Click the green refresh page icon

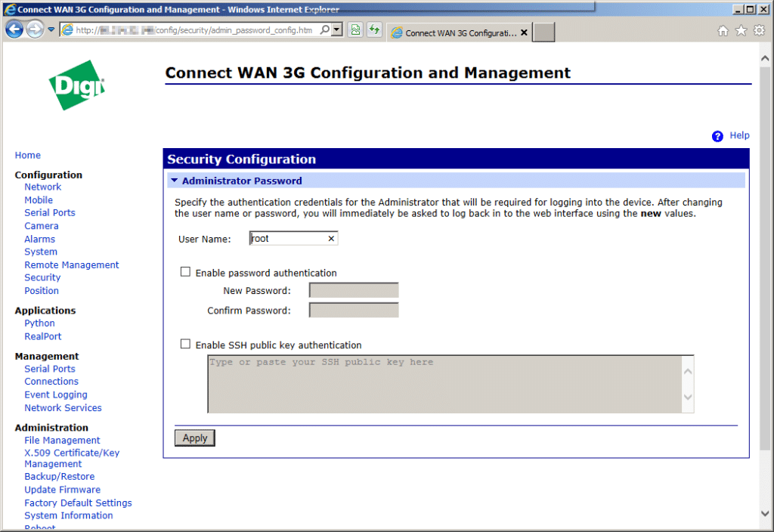coord(375,29)
